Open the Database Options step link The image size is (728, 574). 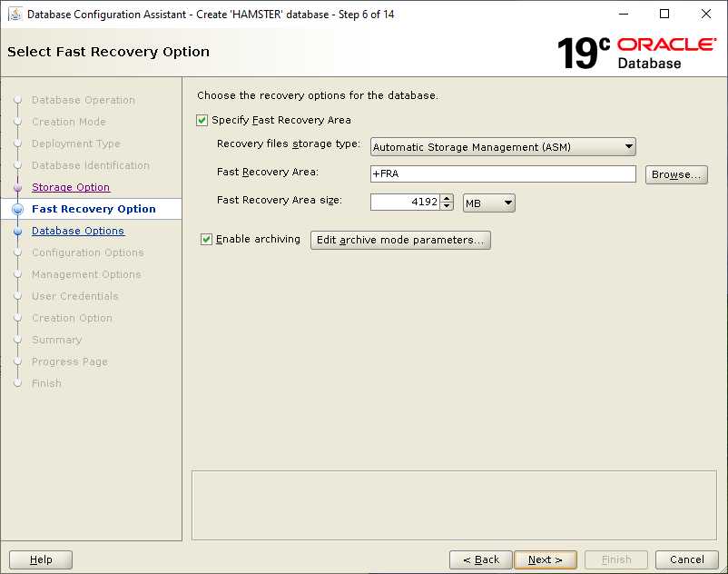pyautogui.click(x=78, y=231)
